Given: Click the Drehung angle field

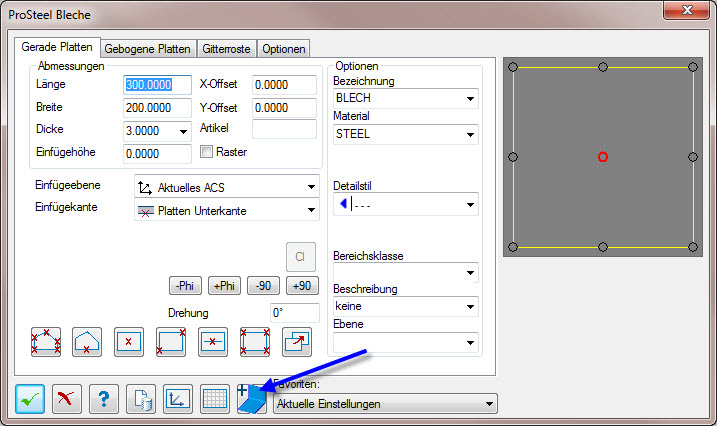Looking at the screenshot, I should pos(295,313).
